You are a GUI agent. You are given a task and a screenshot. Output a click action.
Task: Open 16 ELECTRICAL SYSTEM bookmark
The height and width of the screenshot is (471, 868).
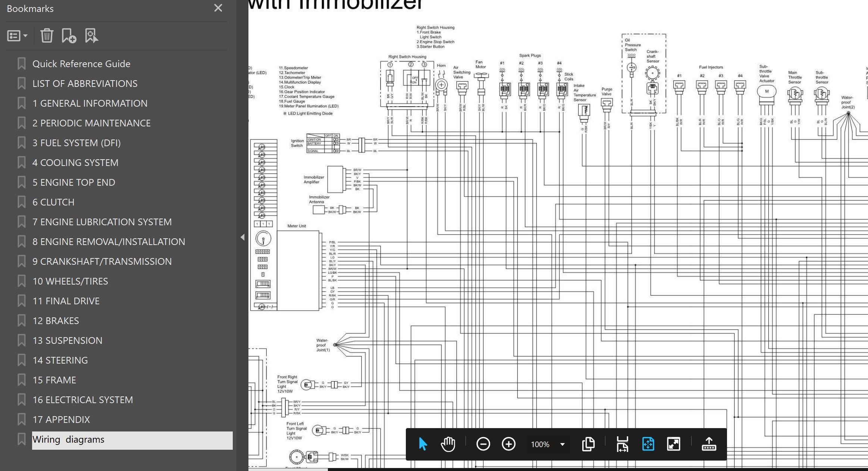(82, 400)
